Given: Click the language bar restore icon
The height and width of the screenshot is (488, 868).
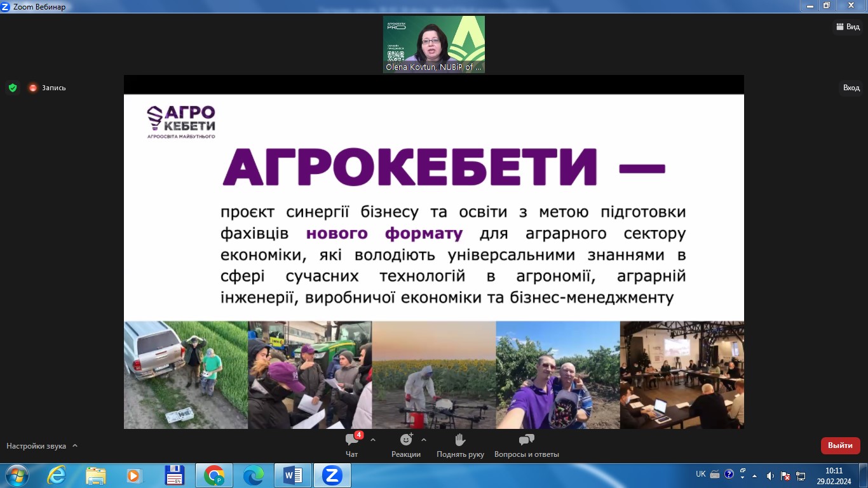Looking at the screenshot, I should point(742,471).
